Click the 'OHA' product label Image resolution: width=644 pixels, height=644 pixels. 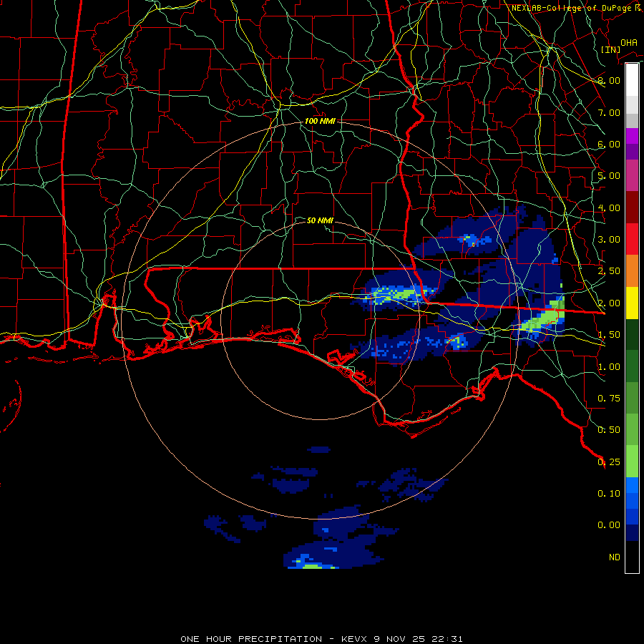pos(629,43)
